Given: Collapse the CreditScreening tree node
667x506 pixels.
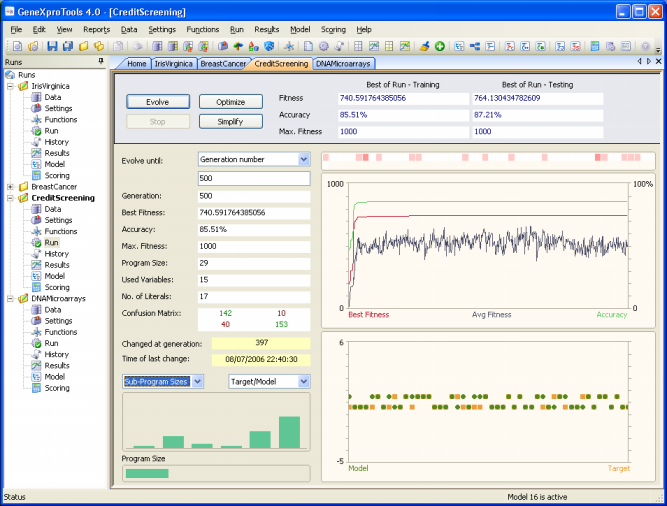Looking at the screenshot, I should click(10, 198).
